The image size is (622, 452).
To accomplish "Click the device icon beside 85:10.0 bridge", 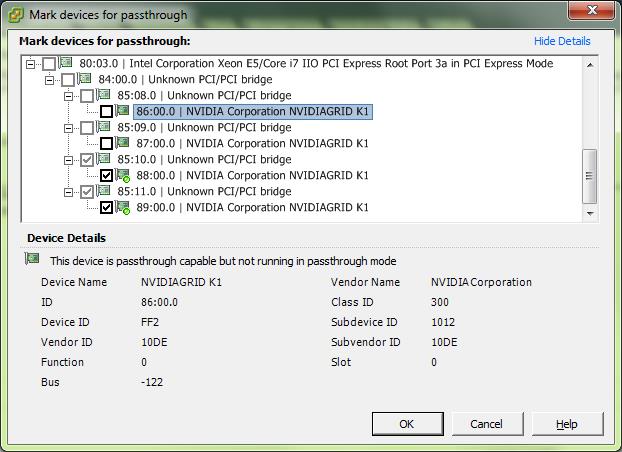I will [x=104, y=158].
